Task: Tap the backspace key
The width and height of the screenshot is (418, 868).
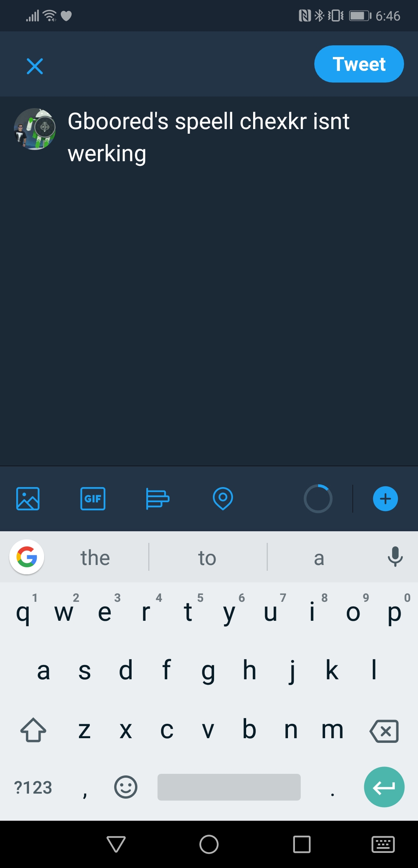Action: (384, 731)
